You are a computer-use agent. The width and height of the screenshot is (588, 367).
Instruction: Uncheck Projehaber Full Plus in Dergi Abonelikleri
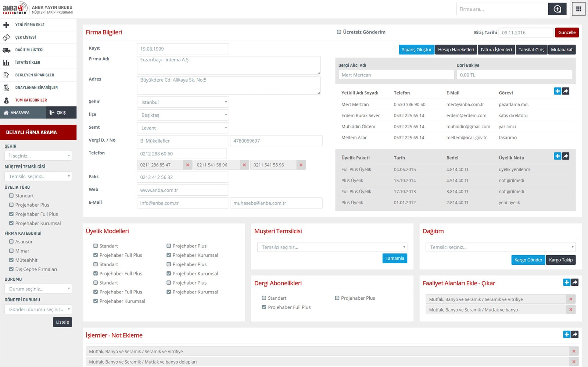click(264, 307)
